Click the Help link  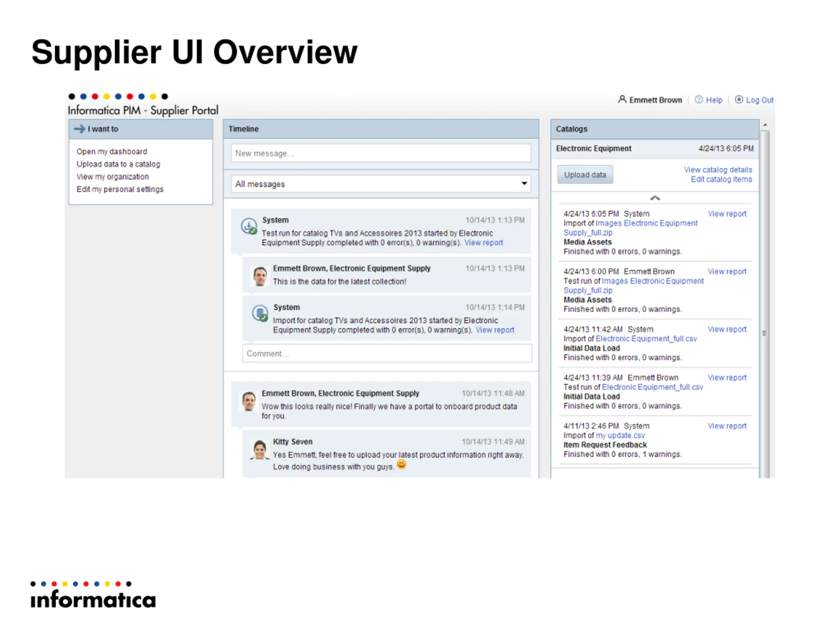pyautogui.click(x=714, y=100)
